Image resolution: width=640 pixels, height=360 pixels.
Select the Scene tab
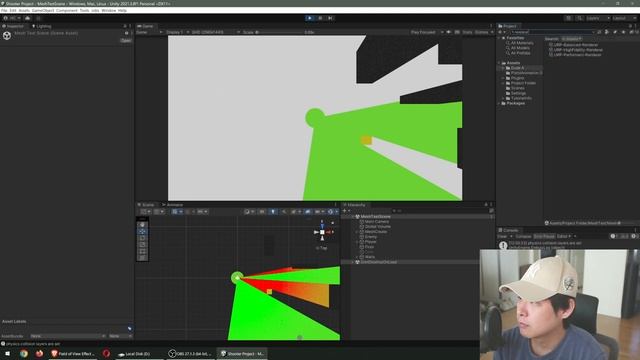tap(146, 205)
